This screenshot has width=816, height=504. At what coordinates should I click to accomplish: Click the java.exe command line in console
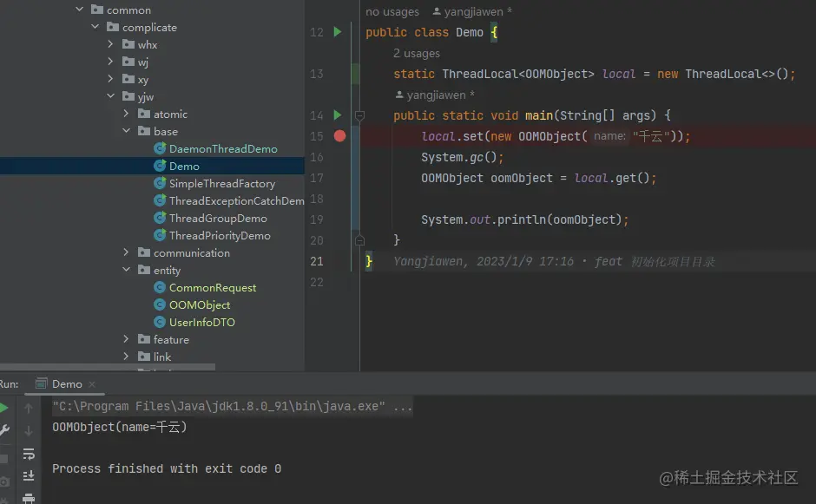click(232, 406)
